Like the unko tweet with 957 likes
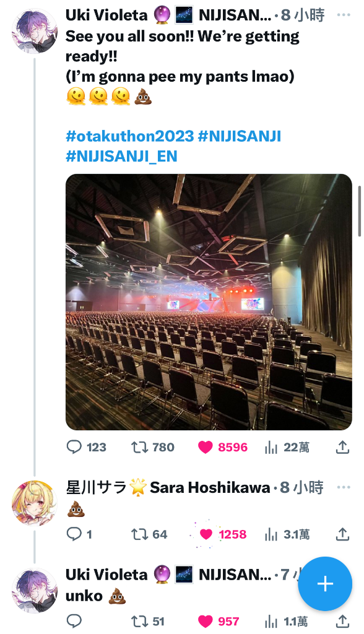Screen dimensions: 364x634 (219, 621)
